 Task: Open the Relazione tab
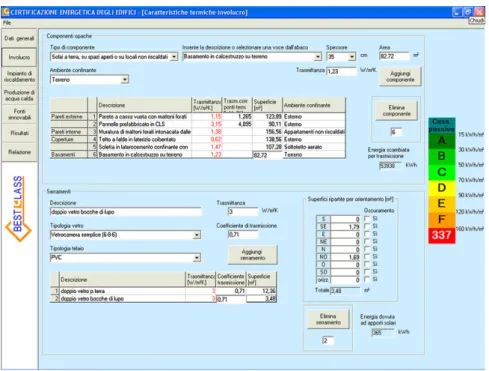point(19,152)
